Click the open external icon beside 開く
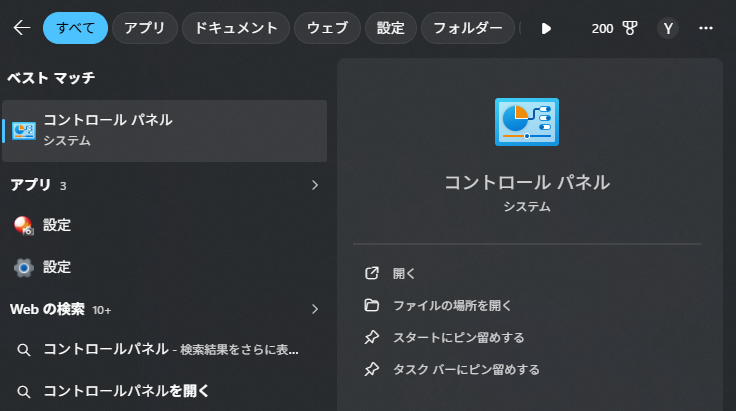 click(372, 273)
